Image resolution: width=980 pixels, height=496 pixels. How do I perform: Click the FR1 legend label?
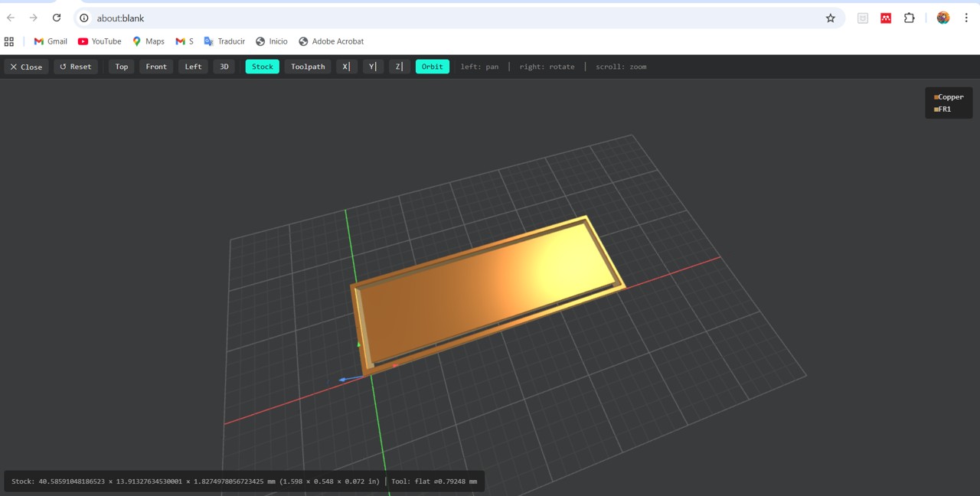pyautogui.click(x=945, y=109)
